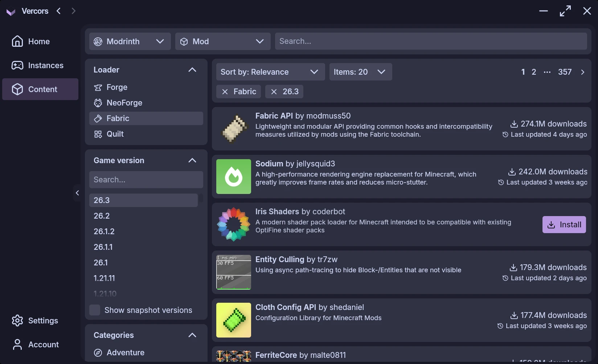Click the Home house icon

pos(17,41)
